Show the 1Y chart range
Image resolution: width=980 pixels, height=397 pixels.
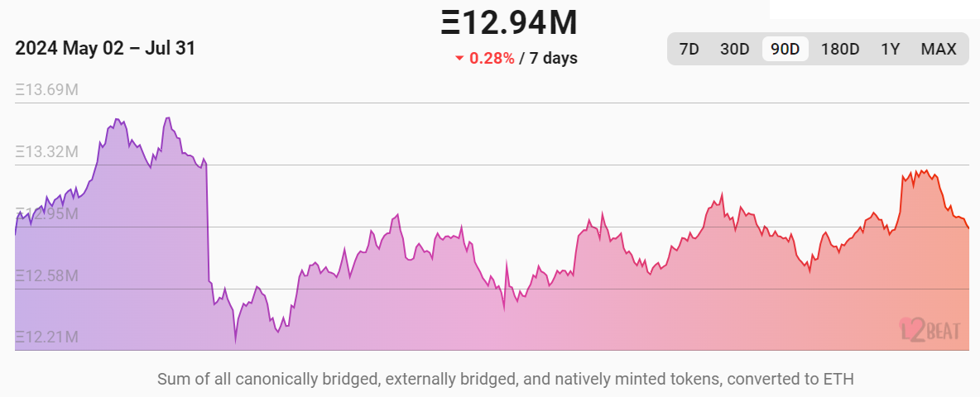point(890,49)
